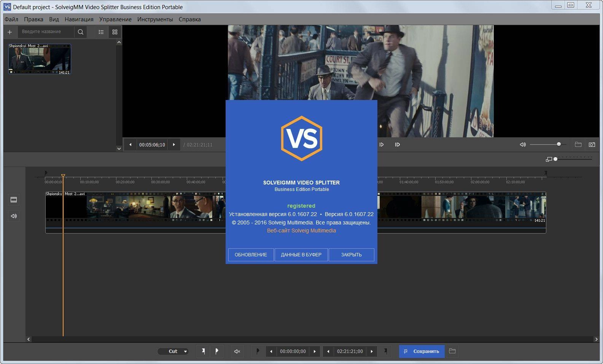This screenshot has width=603, height=364.
Task: Open the snapshot folder icon in player
Action: tap(578, 145)
